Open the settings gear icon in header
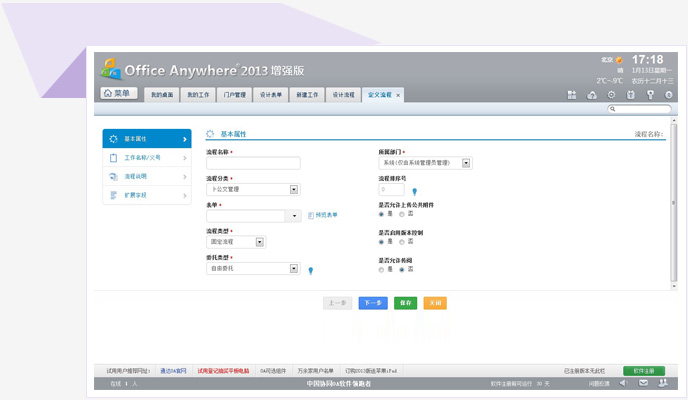688x400 pixels. (x=611, y=95)
